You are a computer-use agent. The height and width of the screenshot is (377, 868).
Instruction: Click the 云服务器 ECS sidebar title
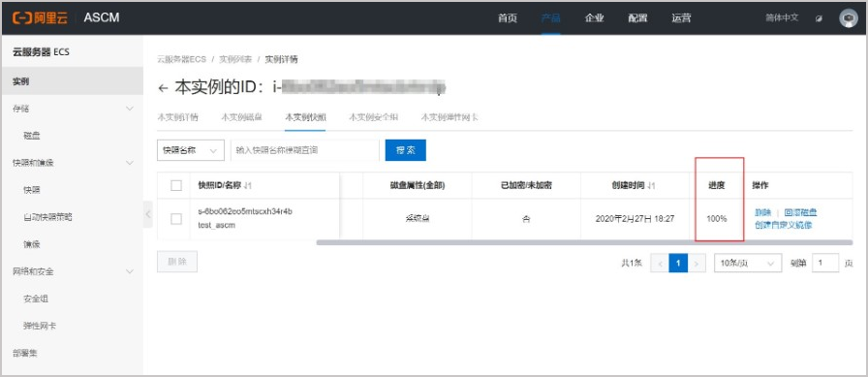[x=41, y=52]
